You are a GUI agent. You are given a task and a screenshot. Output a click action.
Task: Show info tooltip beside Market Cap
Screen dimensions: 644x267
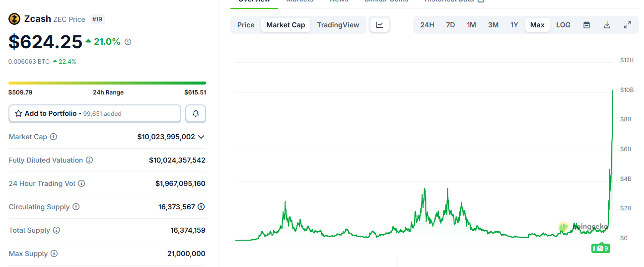pyautogui.click(x=54, y=137)
